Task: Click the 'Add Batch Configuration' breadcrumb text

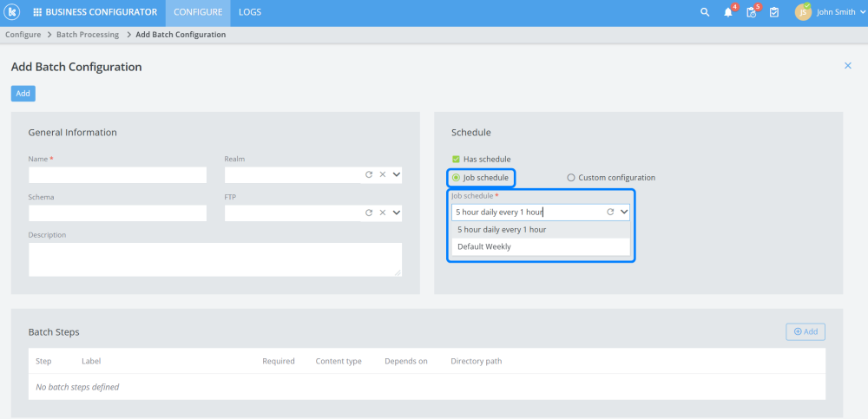Action: pos(181,35)
